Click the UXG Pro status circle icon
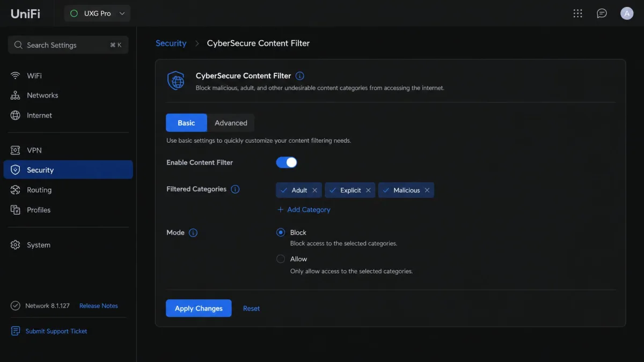This screenshot has width=644, height=362. coord(74,13)
